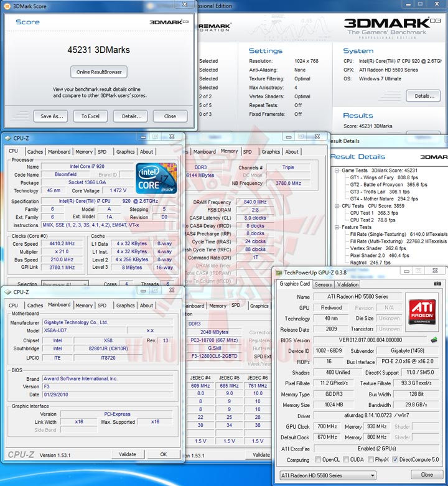
Task: Click Details... in the 3DMark Score window
Action: coord(131,116)
